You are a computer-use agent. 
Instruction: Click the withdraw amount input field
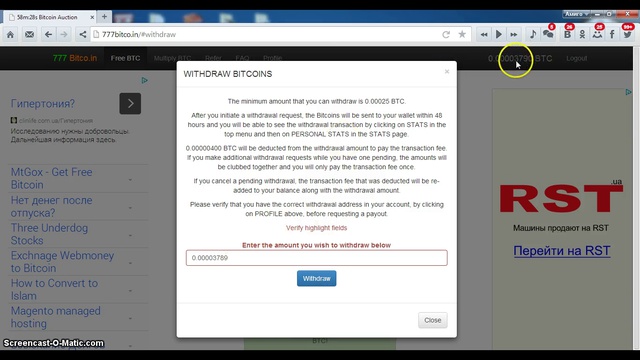pyautogui.click(x=317, y=258)
